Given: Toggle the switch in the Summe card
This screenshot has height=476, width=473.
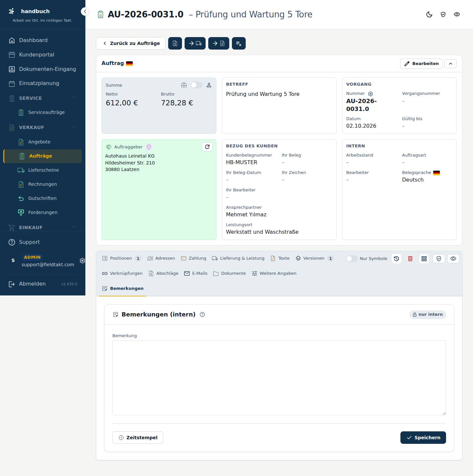Looking at the screenshot, I should (196, 85).
